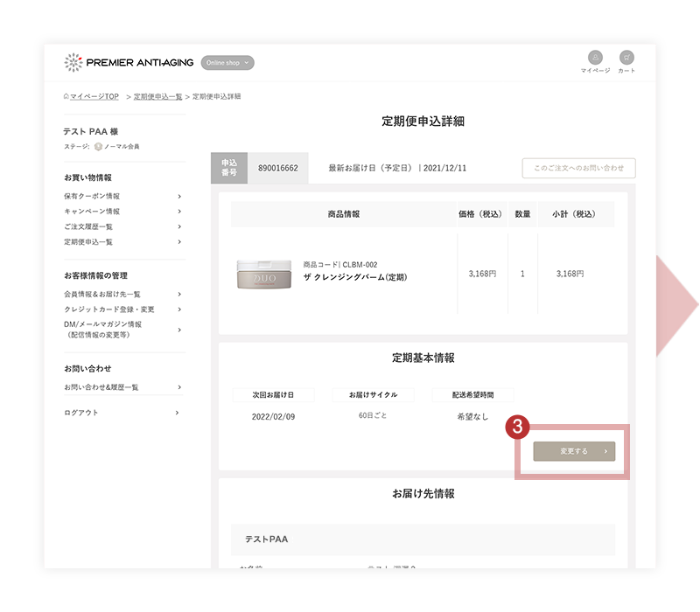Select 定期便申込一覧 in sidebar
The height and width of the screenshot is (612, 700).
(88, 241)
